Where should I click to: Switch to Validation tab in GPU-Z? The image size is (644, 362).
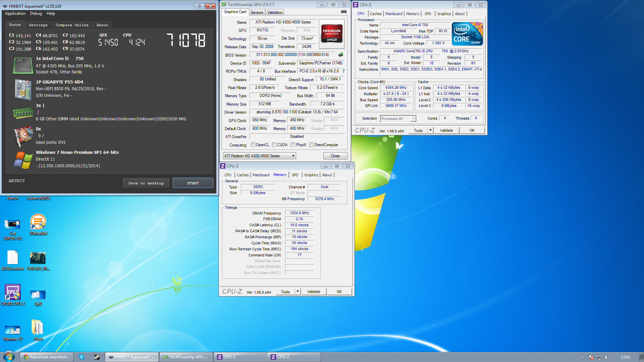coord(275,12)
